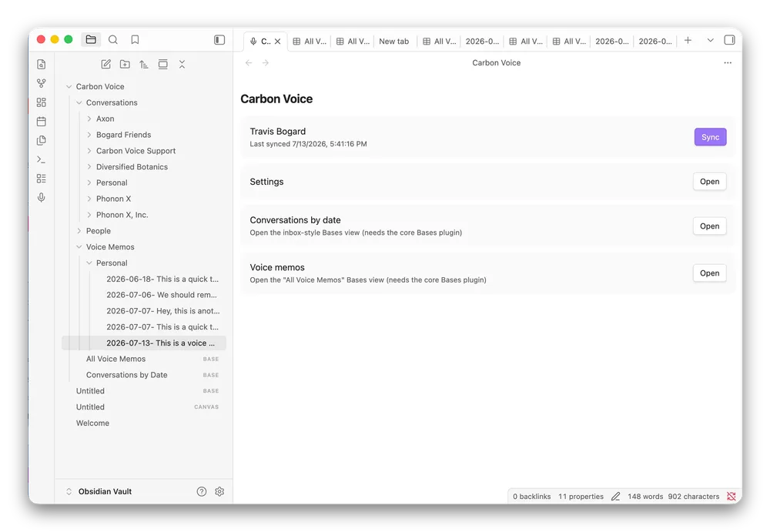770x532 pixels.
Task: Open the tab list dropdown chevron
Action: (x=710, y=40)
